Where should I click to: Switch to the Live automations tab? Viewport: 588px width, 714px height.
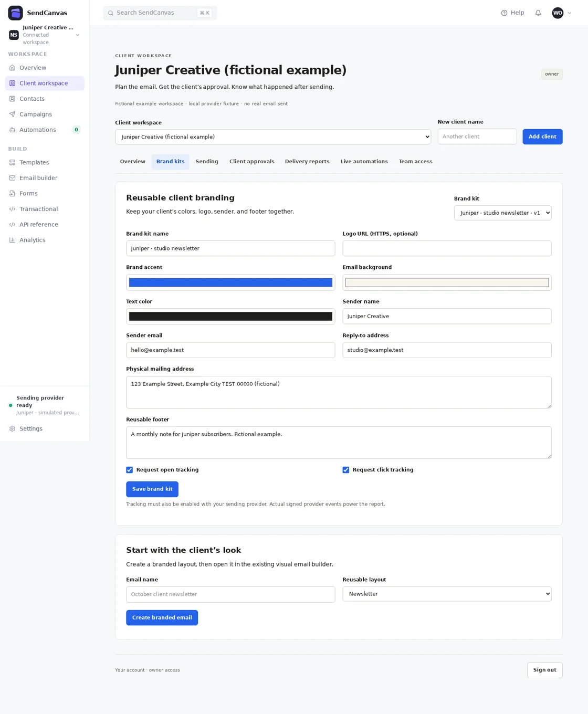364,162
